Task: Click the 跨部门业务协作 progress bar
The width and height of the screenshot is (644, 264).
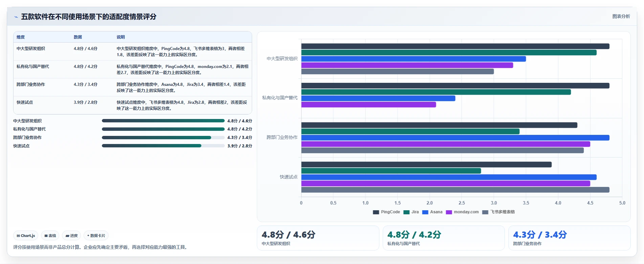Action: 163,138
